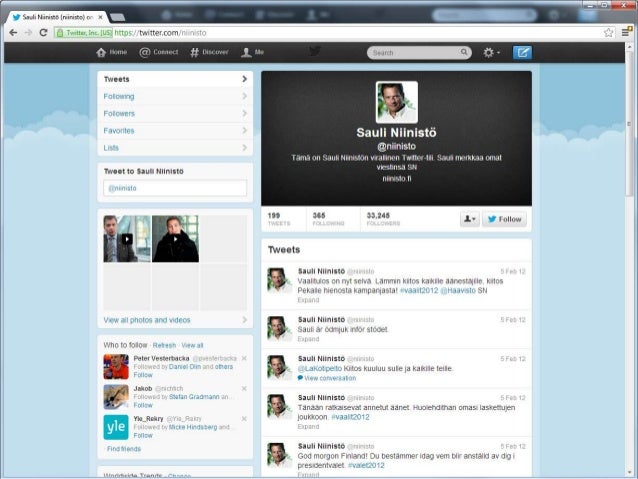Click Jakob's avatar image
The height and width of the screenshot is (479, 638).
(x=116, y=397)
